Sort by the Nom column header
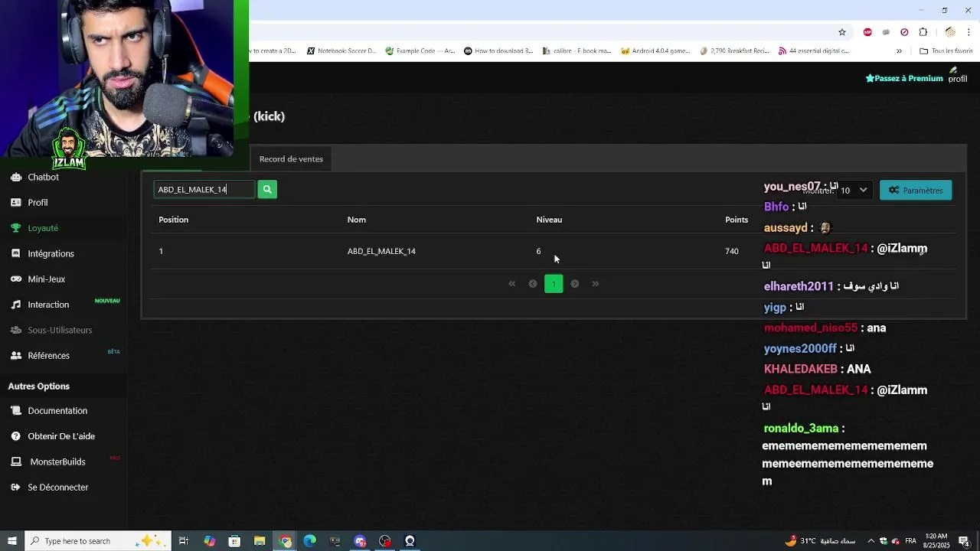The image size is (980, 551). (x=356, y=220)
